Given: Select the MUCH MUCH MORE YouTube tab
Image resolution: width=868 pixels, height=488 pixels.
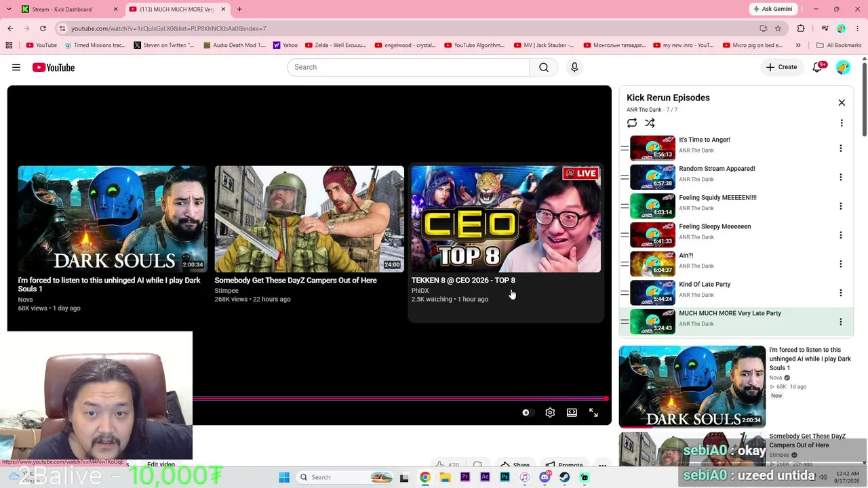Looking at the screenshot, I should coord(178,9).
